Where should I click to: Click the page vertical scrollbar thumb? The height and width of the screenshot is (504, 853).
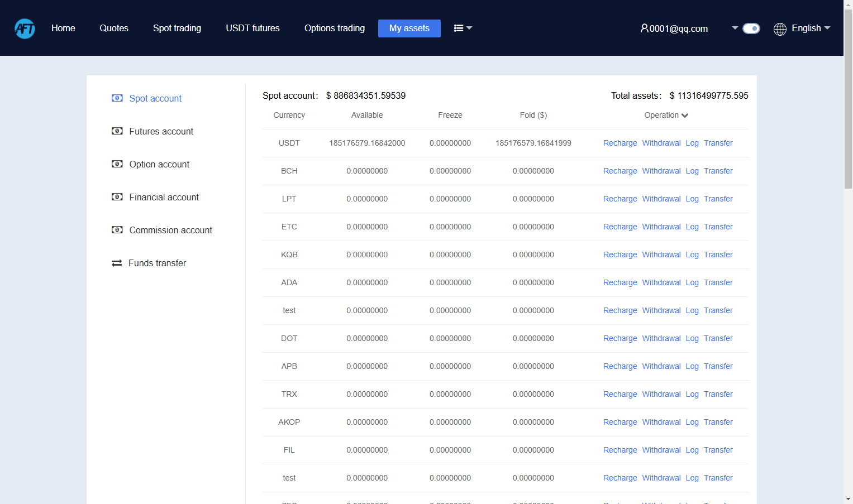pyautogui.click(x=848, y=99)
